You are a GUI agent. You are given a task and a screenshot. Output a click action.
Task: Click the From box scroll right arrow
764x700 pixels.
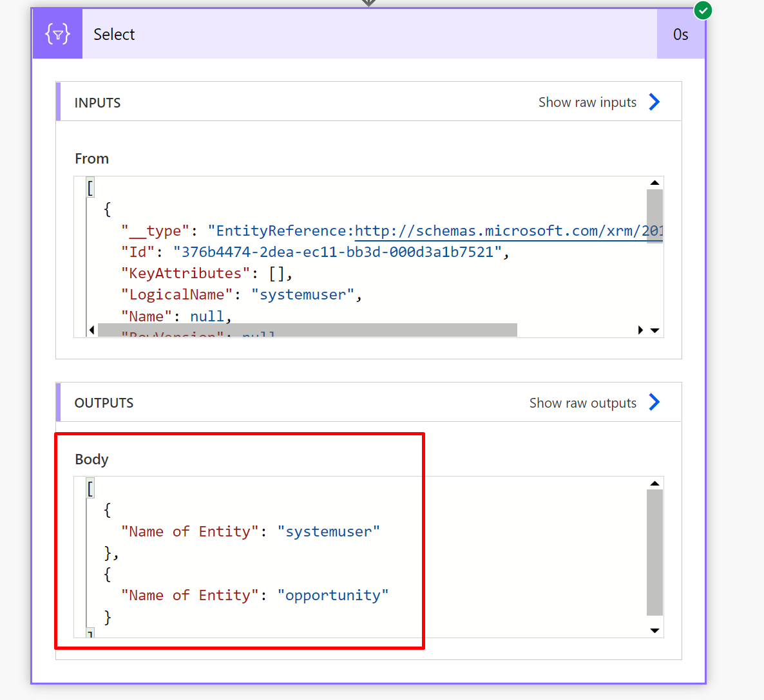pos(640,330)
